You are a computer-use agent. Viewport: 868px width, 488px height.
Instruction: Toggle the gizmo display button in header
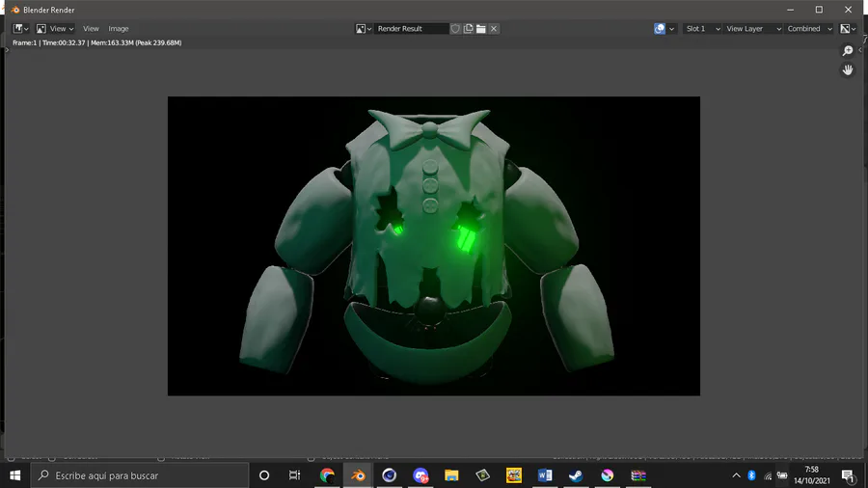coord(661,29)
